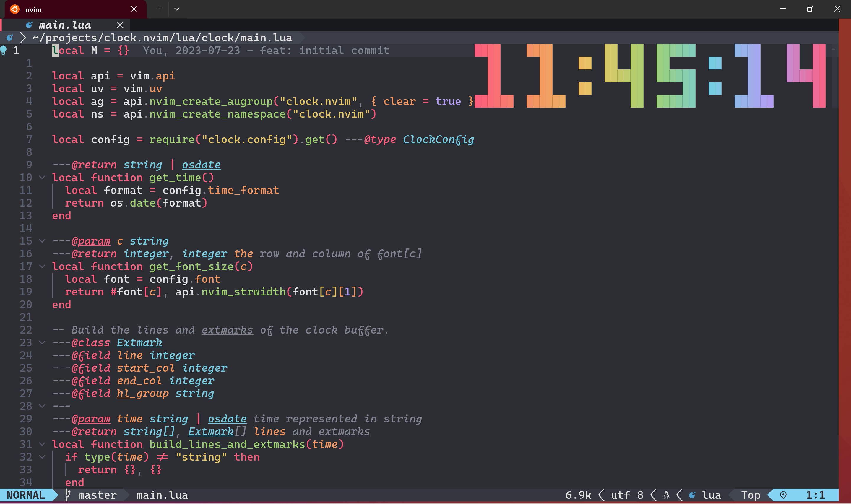851x504 pixels.
Task: Click the Extmark class link on line 23
Action: [x=139, y=343]
